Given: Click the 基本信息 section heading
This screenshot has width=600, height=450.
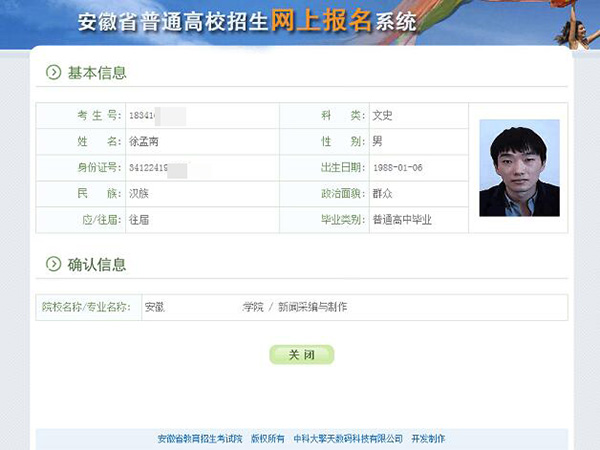Looking at the screenshot, I should 97,73.
